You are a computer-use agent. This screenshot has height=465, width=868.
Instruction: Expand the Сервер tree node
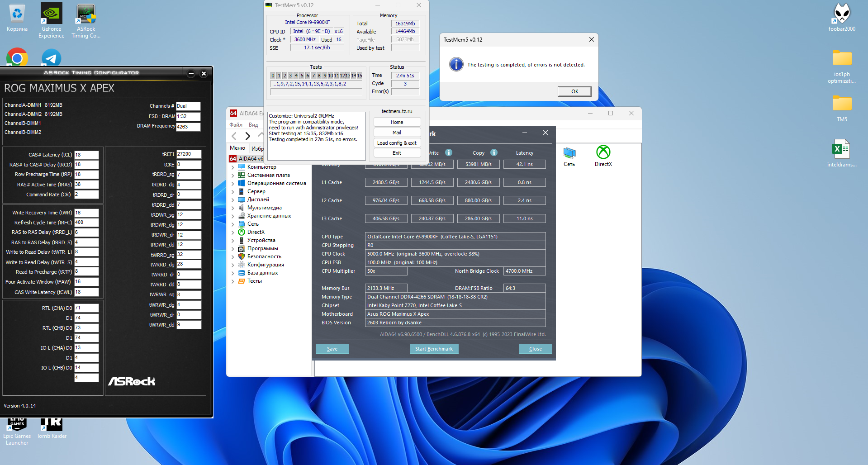233,191
